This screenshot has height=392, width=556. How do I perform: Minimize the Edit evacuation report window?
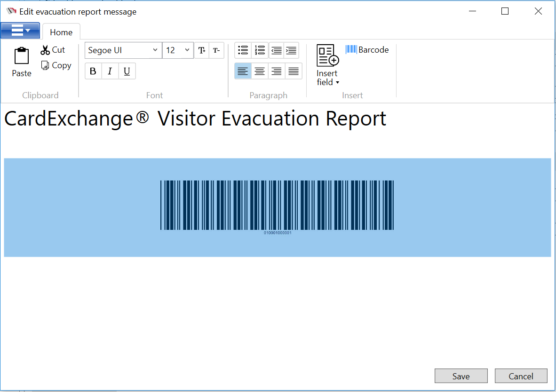point(472,11)
